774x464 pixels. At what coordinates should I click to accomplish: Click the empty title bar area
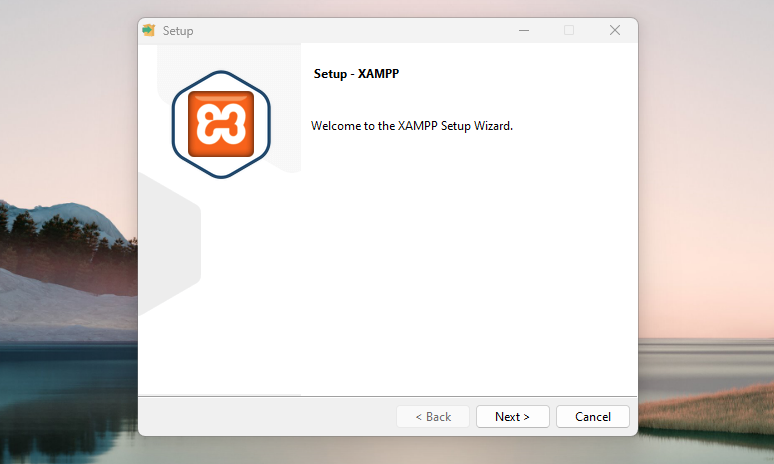click(x=350, y=30)
